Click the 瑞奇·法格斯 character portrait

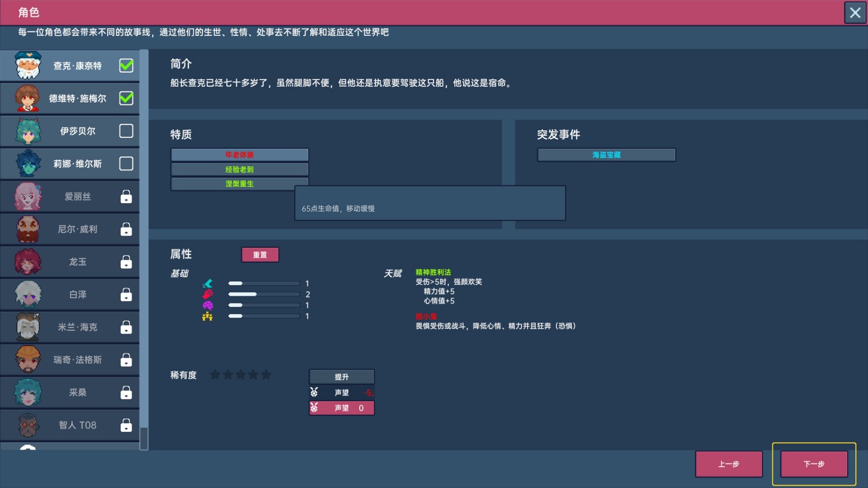(x=28, y=360)
